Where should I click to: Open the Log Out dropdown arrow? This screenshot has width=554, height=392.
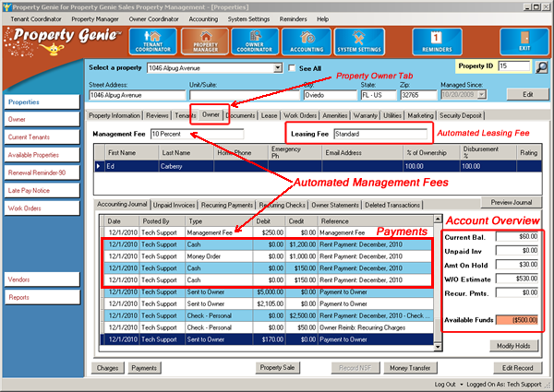pyautogui.click(x=462, y=385)
